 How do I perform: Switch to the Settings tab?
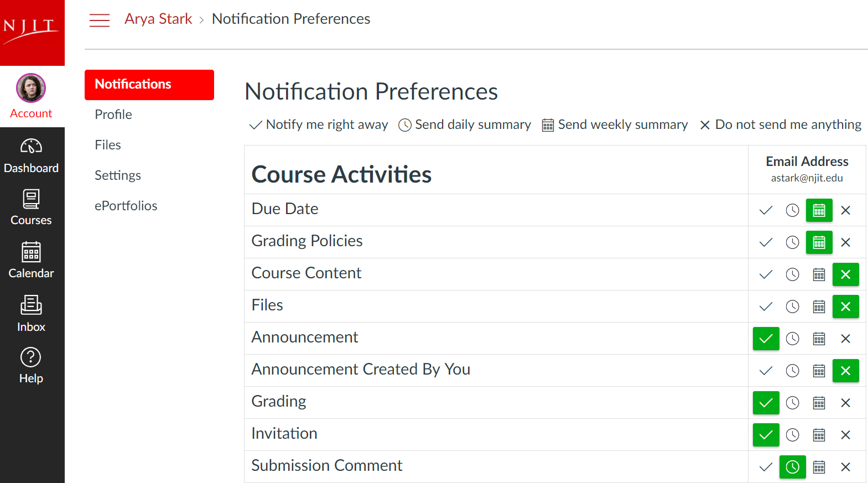(118, 175)
